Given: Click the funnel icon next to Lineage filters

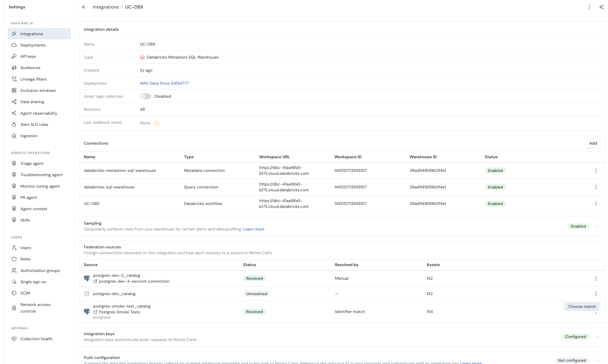Looking at the screenshot, I should point(14,79).
